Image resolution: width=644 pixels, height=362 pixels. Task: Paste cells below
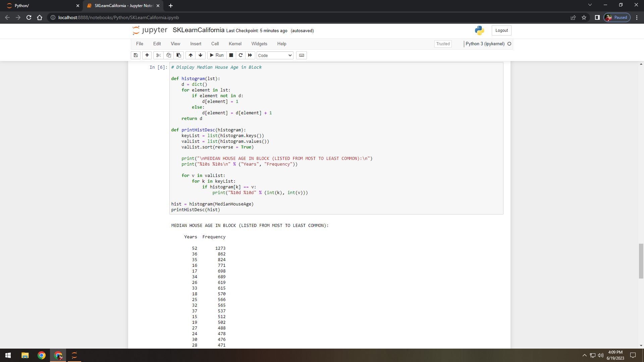pos(178,55)
